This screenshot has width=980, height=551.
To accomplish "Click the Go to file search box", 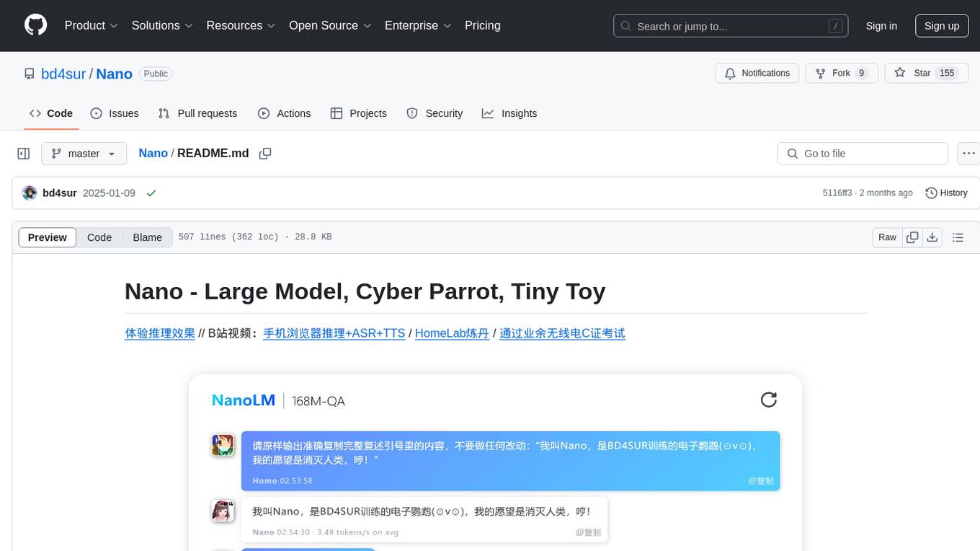I will [863, 154].
